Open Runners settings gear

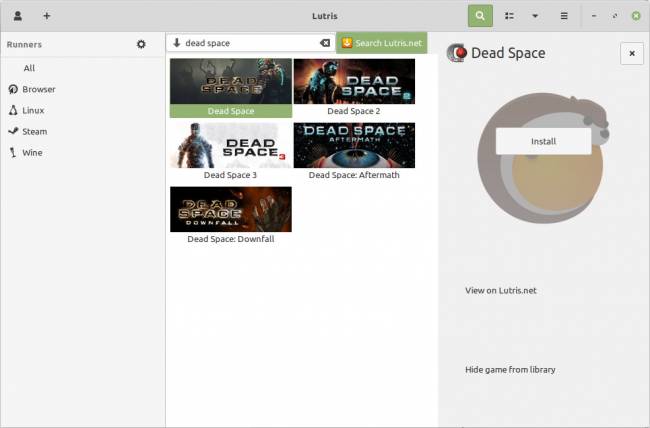(141, 44)
